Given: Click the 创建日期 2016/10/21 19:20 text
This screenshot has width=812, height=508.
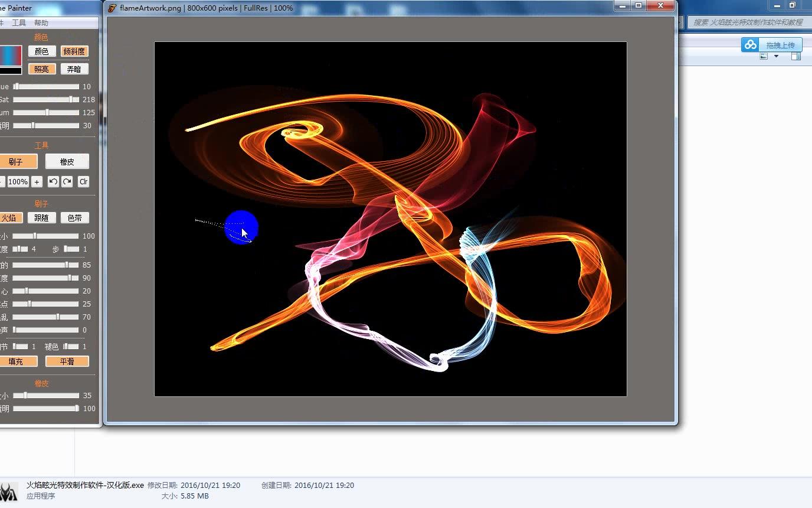Looking at the screenshot, I should coord(307,486).
